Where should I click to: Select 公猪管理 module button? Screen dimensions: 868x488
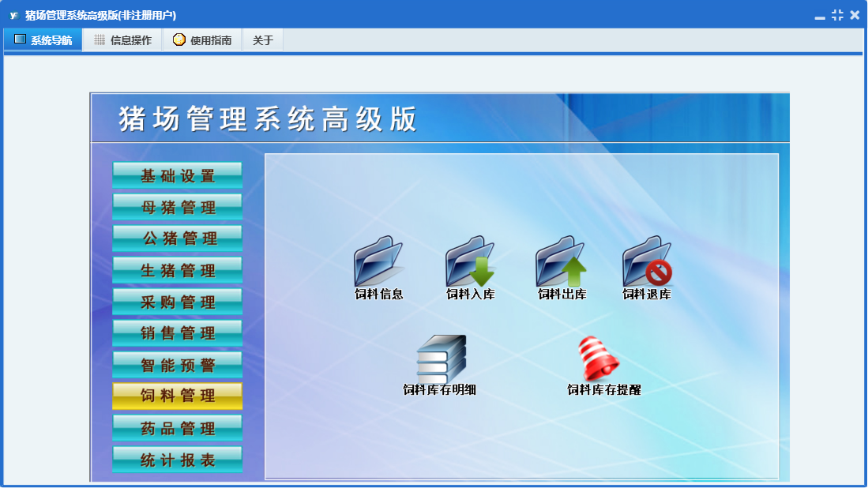coord(177,238)
